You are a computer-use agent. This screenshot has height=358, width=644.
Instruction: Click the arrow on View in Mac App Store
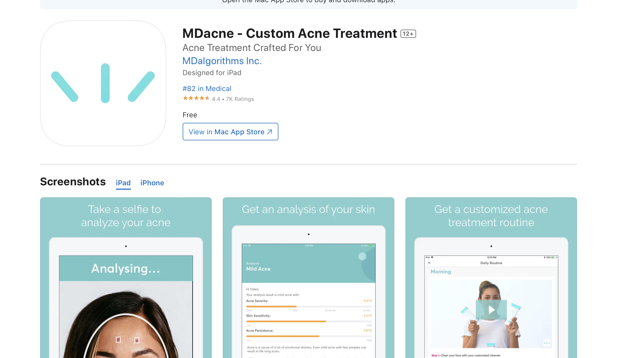click(x=270, y=132)
